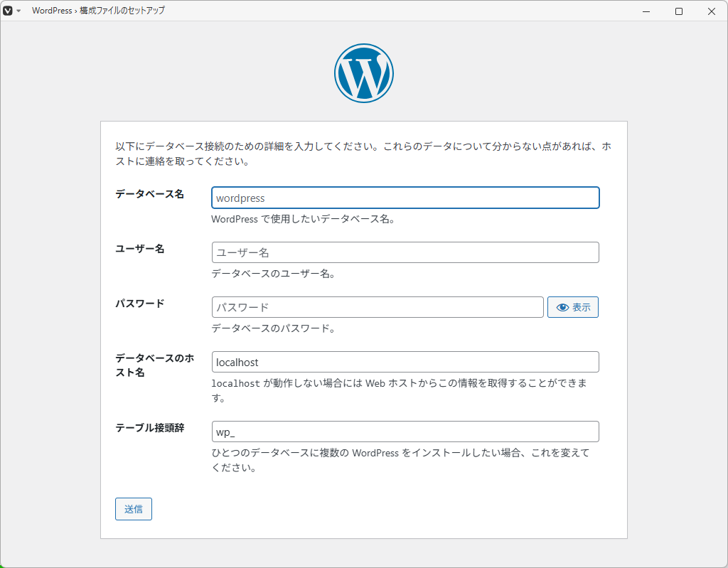Open the Vivaldi menu icon in title bar
The image size is (728, 568).
click(7, 10)
